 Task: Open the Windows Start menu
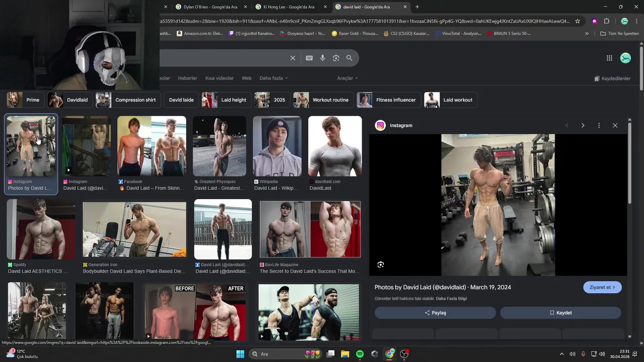[240, 354]
